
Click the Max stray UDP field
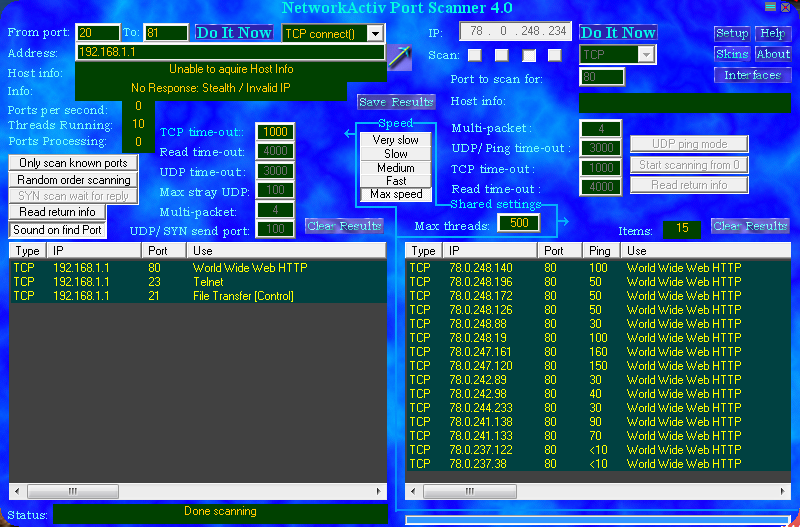tap(275, 190)
